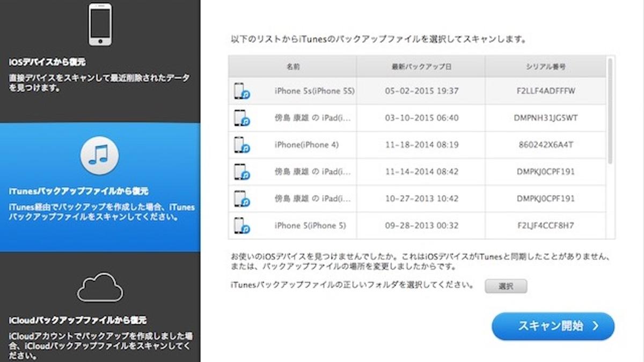Sort by the シリアル番号 column header

pyautogui.click(x=546, y=67)
